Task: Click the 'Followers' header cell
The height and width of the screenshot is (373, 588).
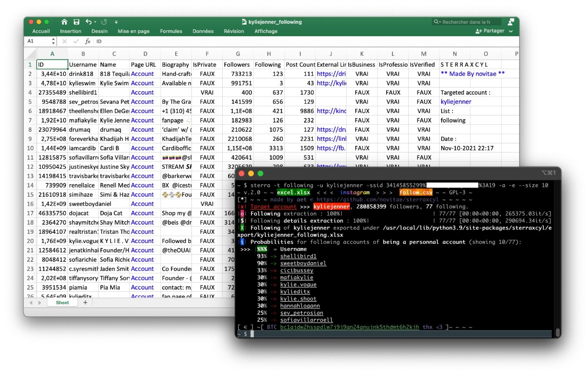Action: (238, 65)
